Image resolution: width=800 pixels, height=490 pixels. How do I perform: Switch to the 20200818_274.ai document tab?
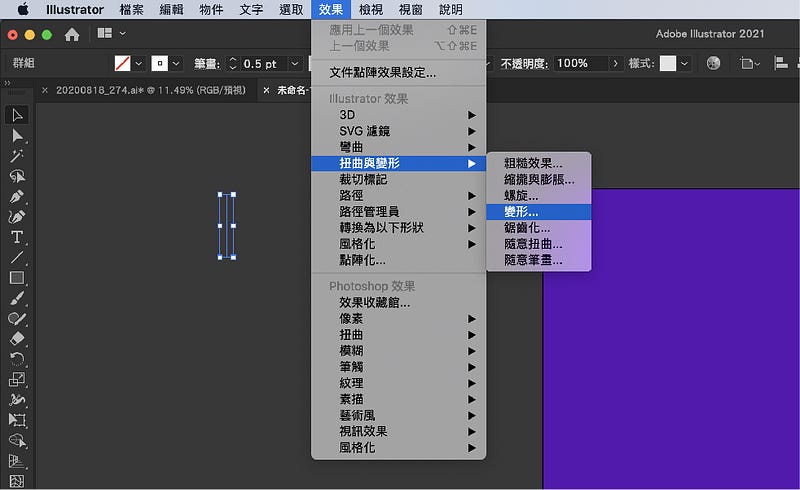(151, 90)
